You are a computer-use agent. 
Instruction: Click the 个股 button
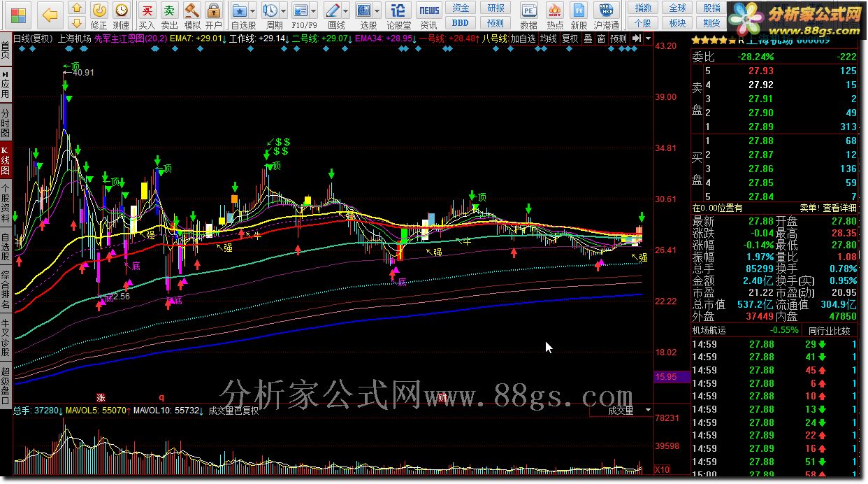[x=643, y=23]
